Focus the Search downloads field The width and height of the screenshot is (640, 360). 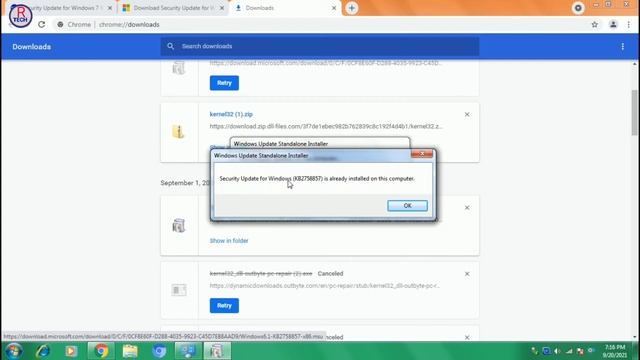point(320,47)
